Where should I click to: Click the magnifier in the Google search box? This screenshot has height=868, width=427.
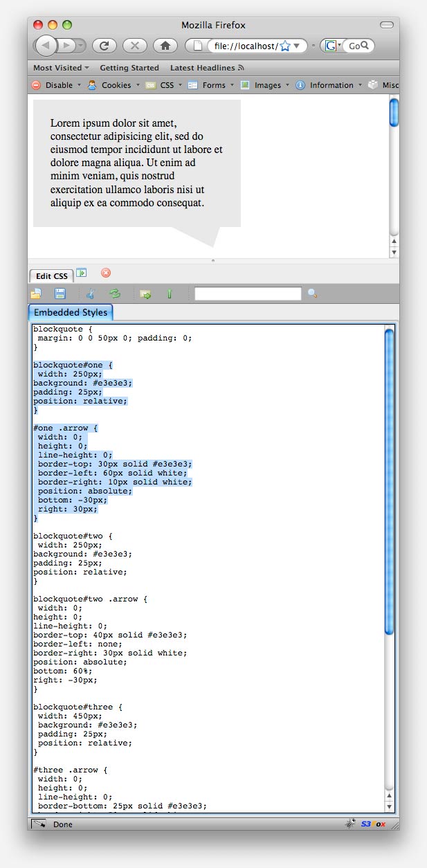[365, 46]
